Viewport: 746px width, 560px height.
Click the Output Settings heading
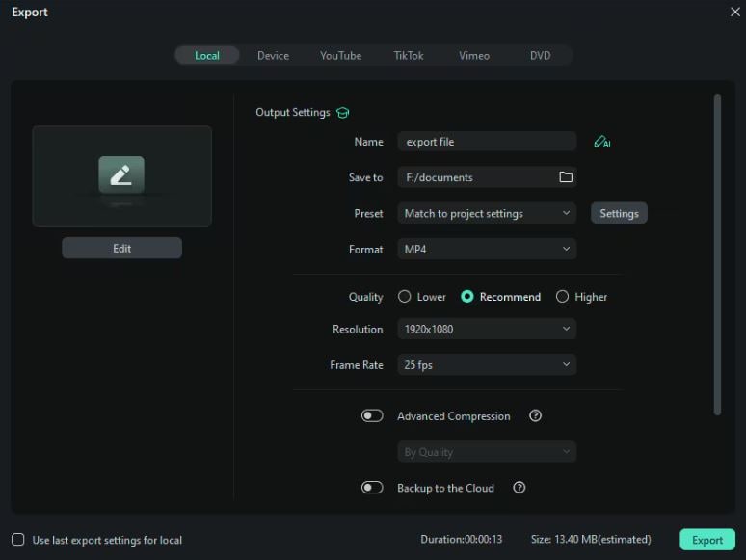(293, 112)
